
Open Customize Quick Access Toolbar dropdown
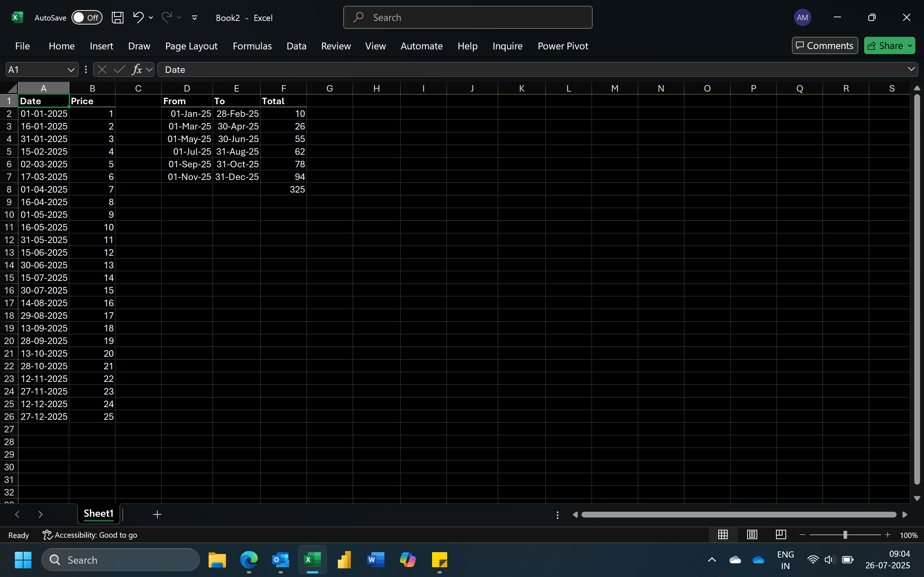[194, 18]
